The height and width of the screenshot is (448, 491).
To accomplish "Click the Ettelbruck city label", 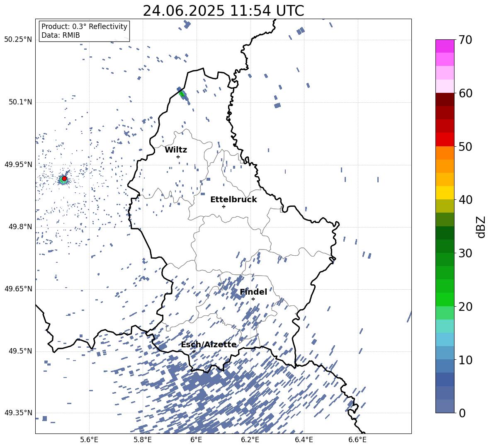I will click(x=233, y=200).
